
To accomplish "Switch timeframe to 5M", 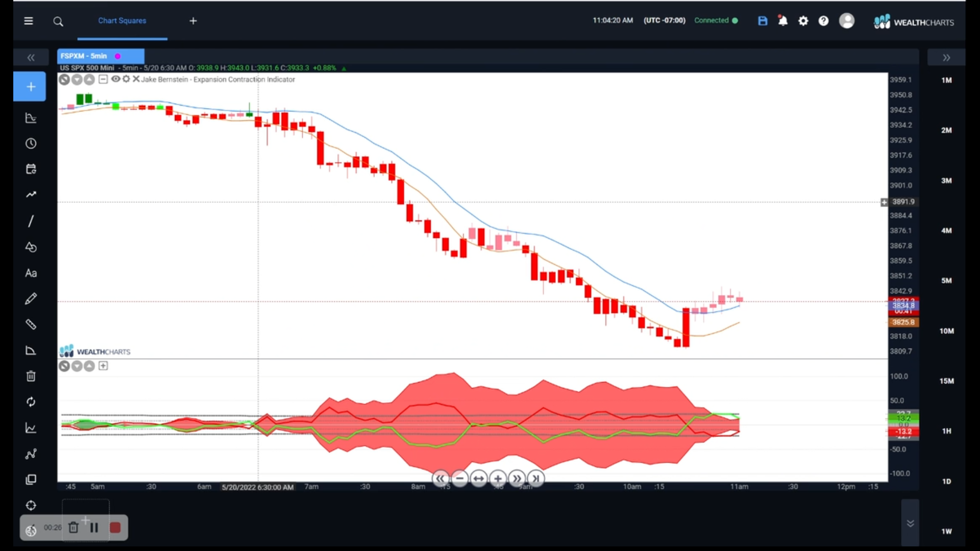I will tap(946, 281).
